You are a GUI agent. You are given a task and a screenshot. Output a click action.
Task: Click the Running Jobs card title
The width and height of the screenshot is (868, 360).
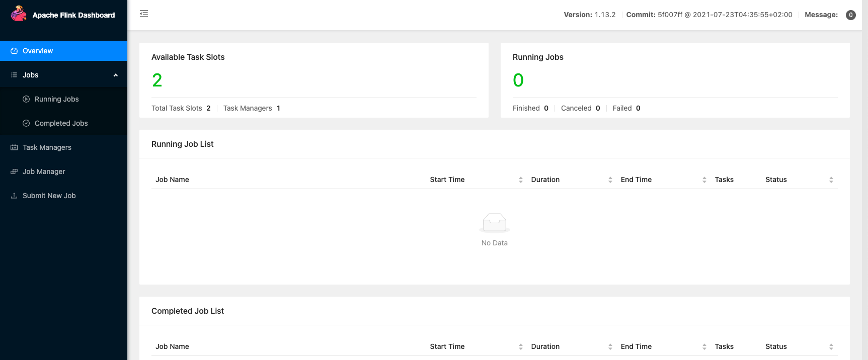click(538, 57)
